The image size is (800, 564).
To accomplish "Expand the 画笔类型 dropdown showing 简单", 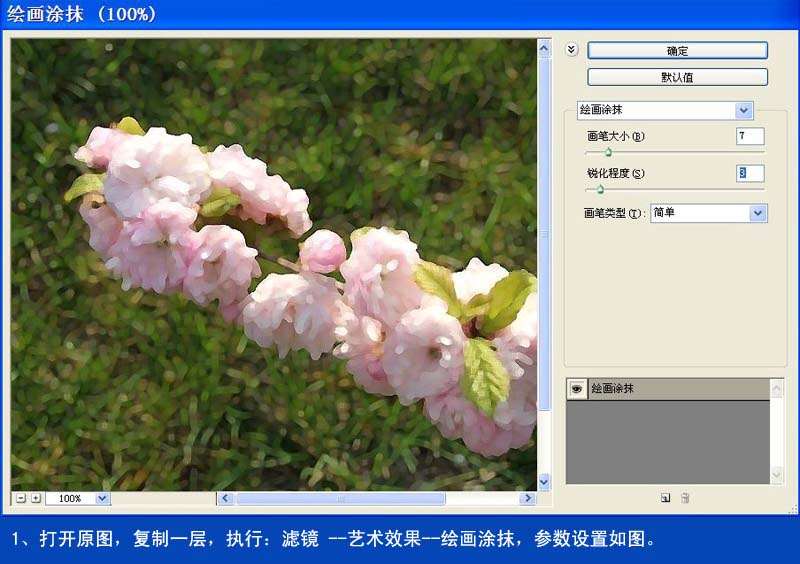I will click(758, 213).
